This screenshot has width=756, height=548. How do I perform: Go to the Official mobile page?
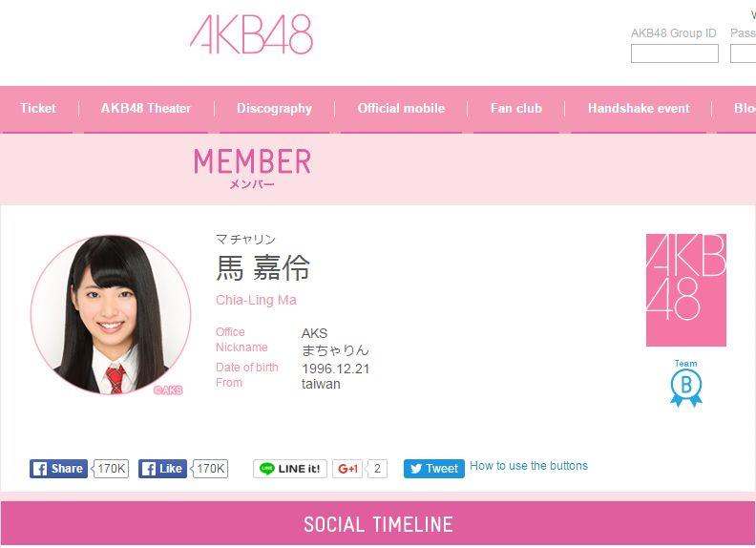click(x=401, y=109)
